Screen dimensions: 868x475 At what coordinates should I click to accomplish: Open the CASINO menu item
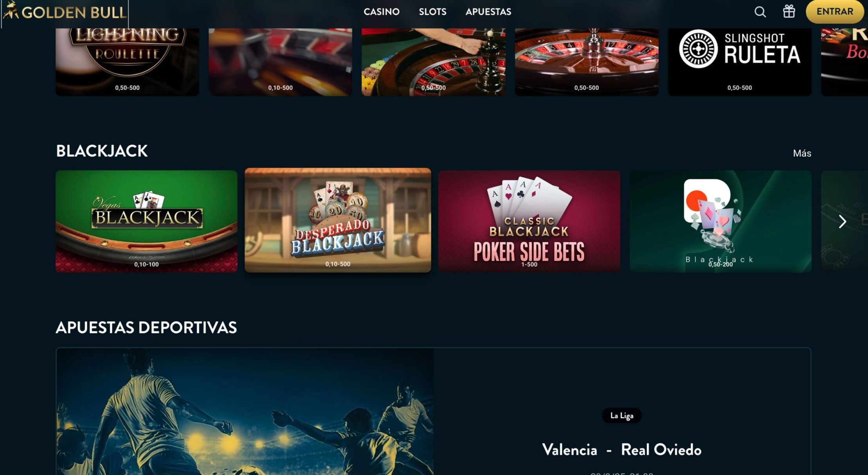(x=382, y=12)
